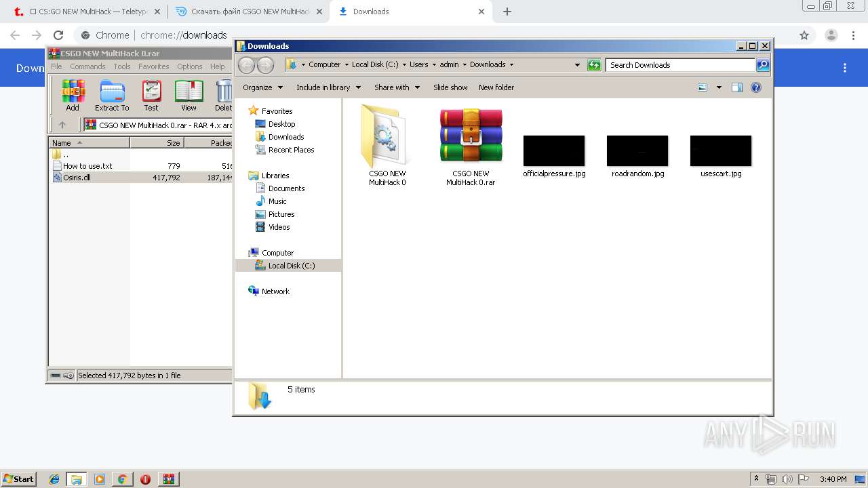This screenshot has height=488, width=868.
Task: Select CSGO NEW MultiHack 0.rar archive
Action: [471, 146]
